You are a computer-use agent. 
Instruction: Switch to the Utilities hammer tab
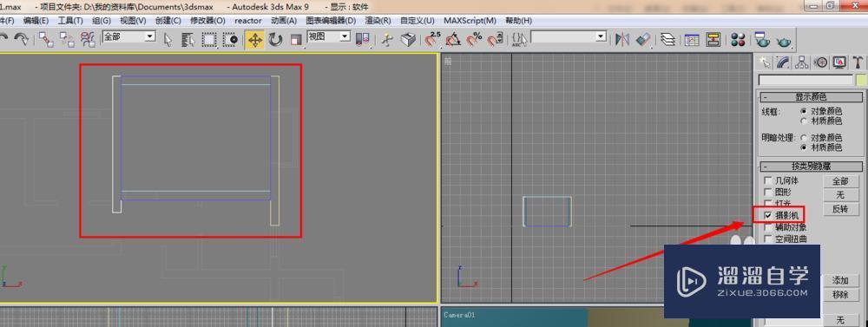(858, 62)
